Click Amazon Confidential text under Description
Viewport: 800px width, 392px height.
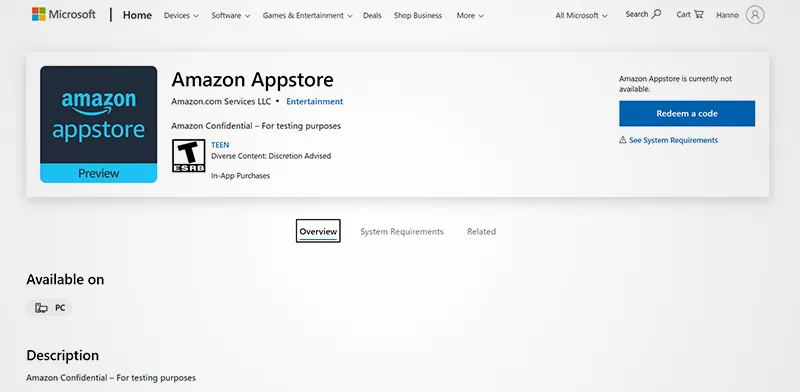(111, 378)
